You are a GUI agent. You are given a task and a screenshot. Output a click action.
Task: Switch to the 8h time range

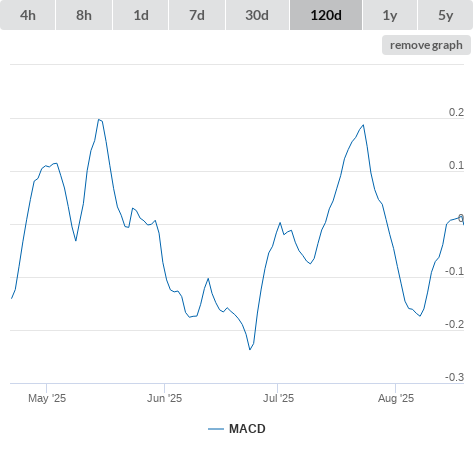[x=84, y=15]
